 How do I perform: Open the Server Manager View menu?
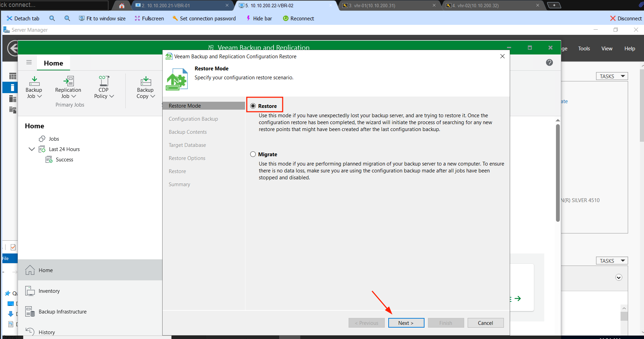coord(607,49)
